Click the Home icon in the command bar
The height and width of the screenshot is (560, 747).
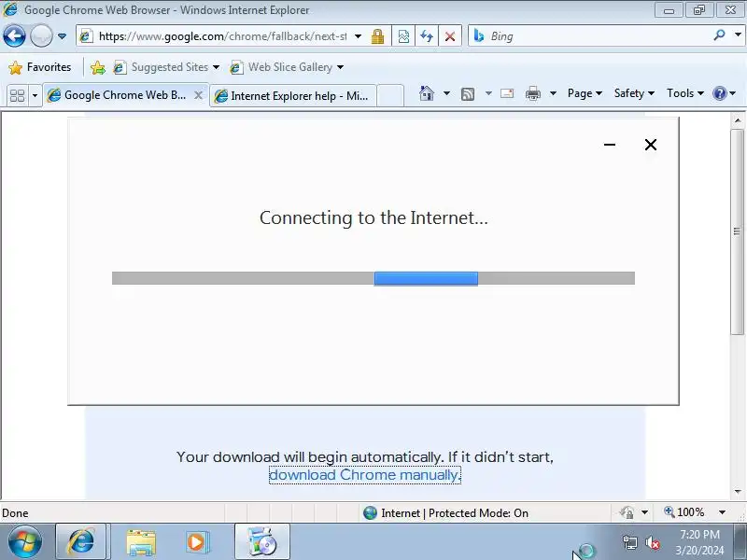click(x=427, y=93)
